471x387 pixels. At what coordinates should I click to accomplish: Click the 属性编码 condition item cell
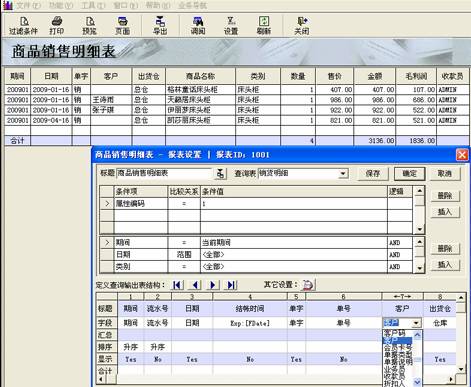click(141, 204)
